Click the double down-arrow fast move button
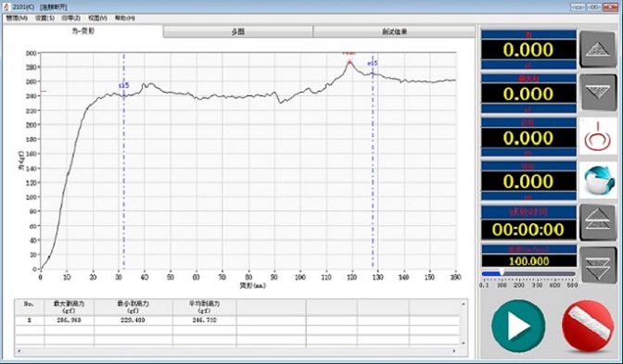The width and height of the screenshot is (623, 364). pos(598,265)
